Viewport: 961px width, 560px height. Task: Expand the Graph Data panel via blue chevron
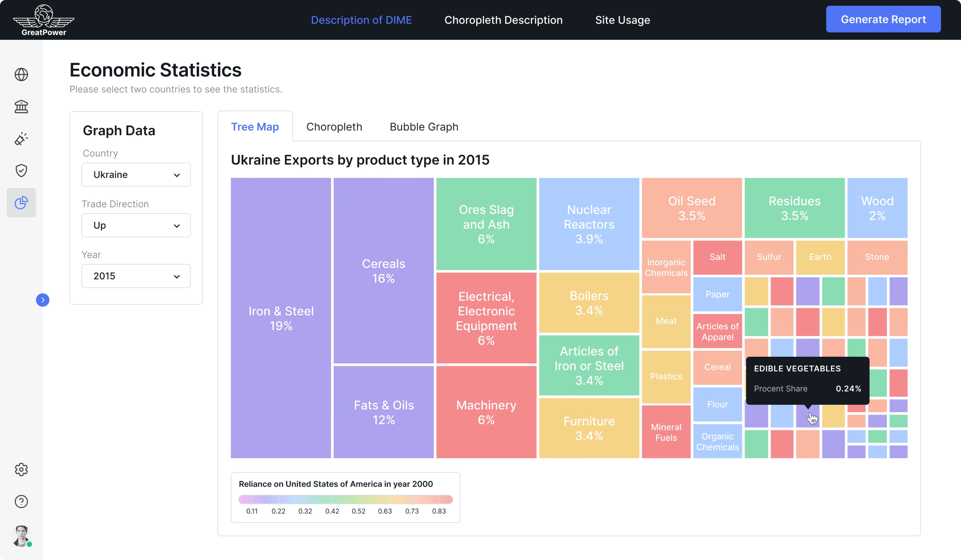click(x=43, y=300)
